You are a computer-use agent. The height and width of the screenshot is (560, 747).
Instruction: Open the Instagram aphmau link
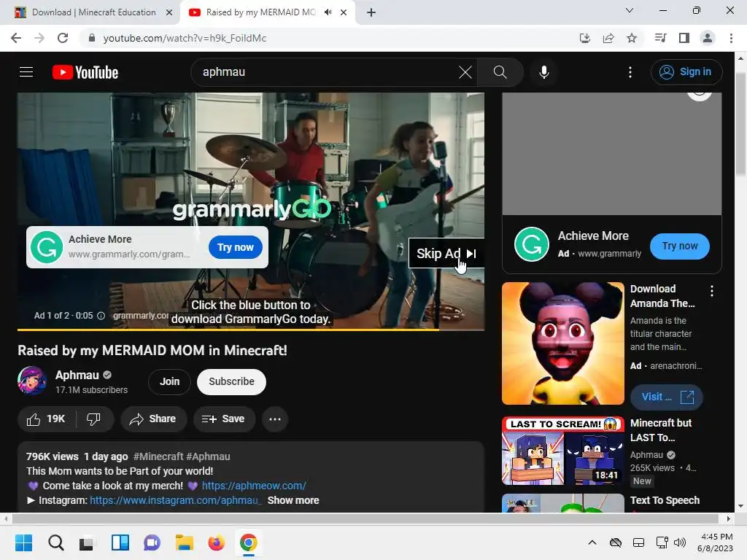(176, 500)
